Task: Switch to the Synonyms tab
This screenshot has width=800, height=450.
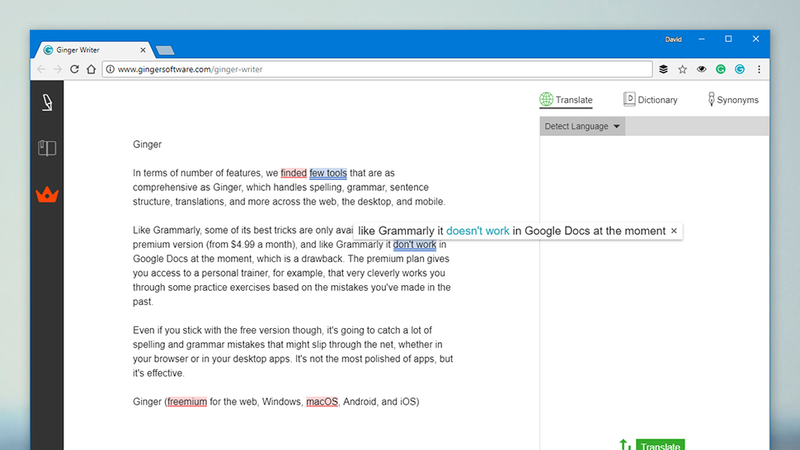Action: click(x=733, y=99)
